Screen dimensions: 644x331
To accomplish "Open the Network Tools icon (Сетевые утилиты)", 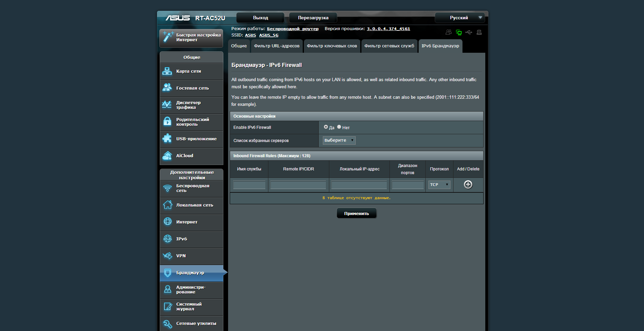I will point(168,324).
